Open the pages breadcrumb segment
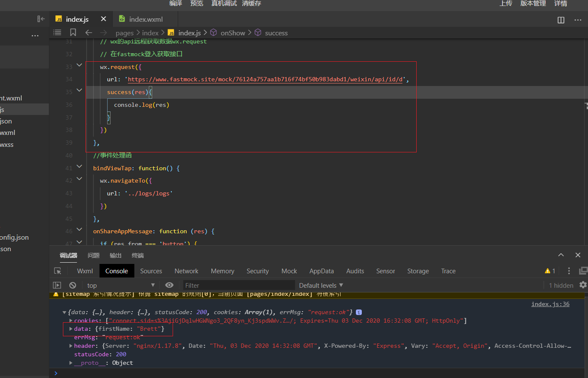The image size is (588, 378). pos(125,33)
